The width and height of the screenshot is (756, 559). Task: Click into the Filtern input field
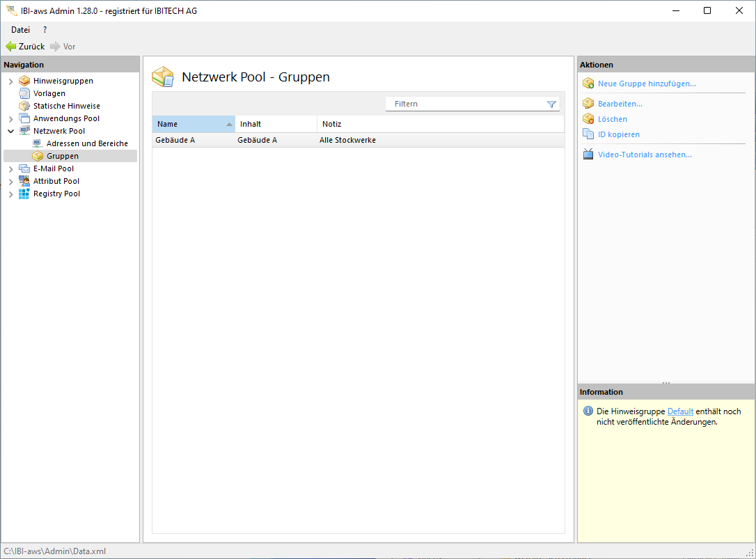point(466,104)
